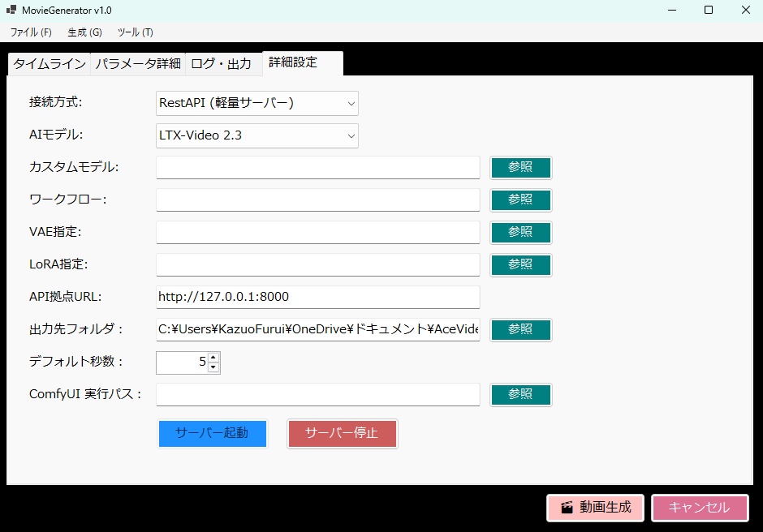This screenshot has width=763, height=532.
Task: Browse for カスタムモデル with 参照
Action: click(520, 167)
